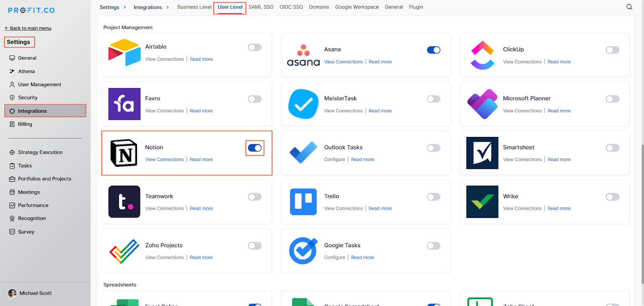
Task: Enable the Zoho Projects toggle
Action: [255, 246]
